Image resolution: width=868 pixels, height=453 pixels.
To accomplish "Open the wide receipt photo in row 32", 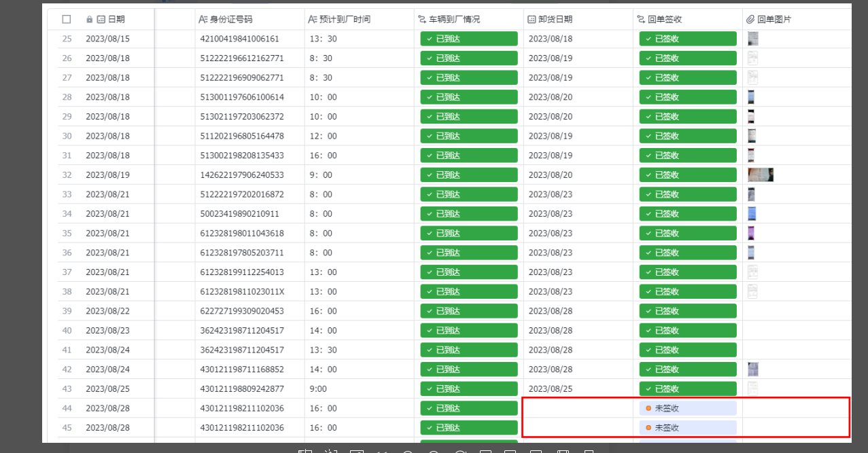I will (x=761, y=175).
